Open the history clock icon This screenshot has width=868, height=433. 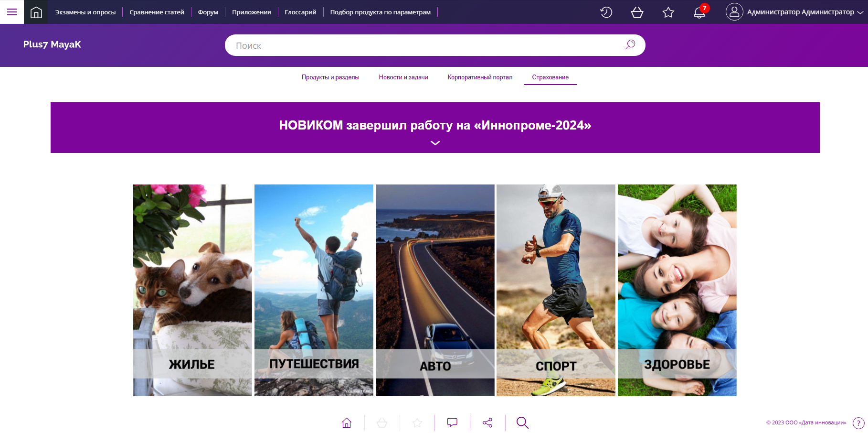coord(606,12)
